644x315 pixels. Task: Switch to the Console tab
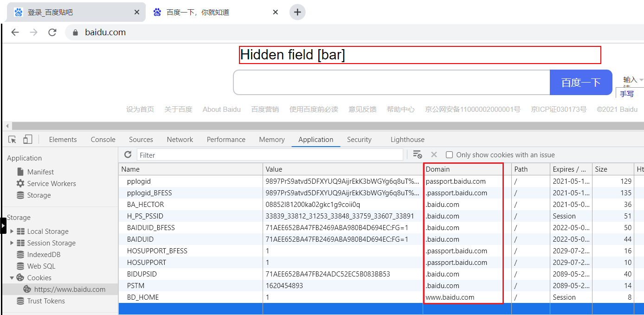coord(103,139)
